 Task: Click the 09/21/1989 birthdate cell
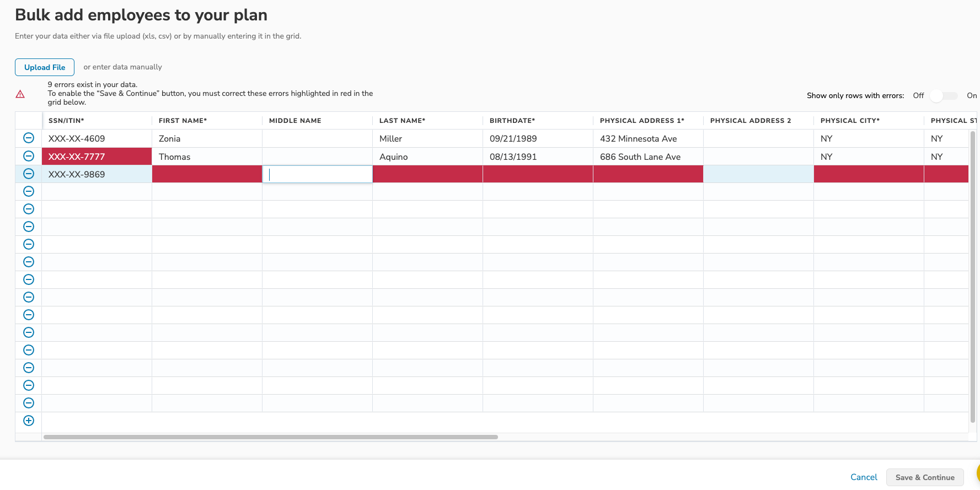coord(537,139)
